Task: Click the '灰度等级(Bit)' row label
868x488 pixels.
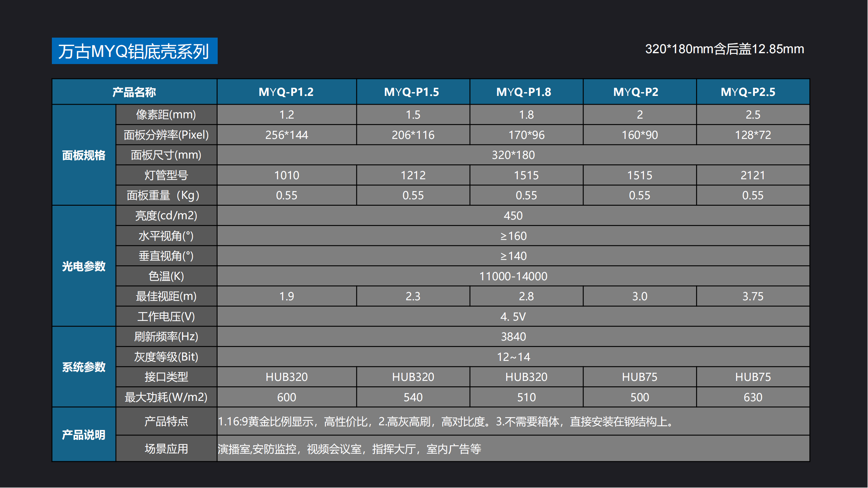Action: [x=166, y=357]
